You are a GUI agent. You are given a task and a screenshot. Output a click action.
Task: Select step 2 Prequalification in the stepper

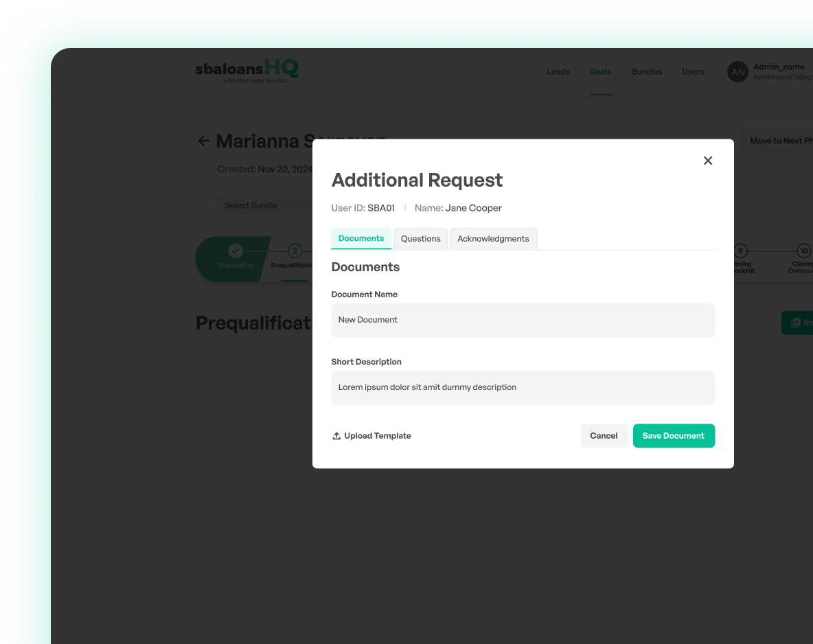coord(295,251)
